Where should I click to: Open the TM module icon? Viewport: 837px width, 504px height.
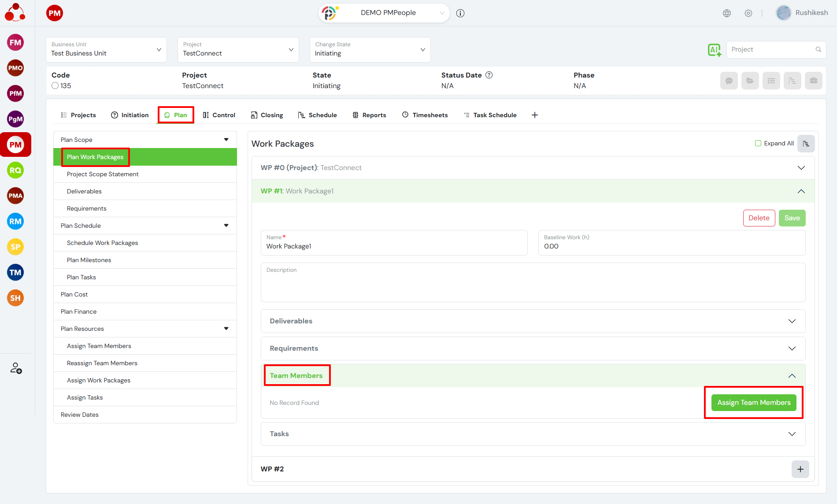(15, 273)
